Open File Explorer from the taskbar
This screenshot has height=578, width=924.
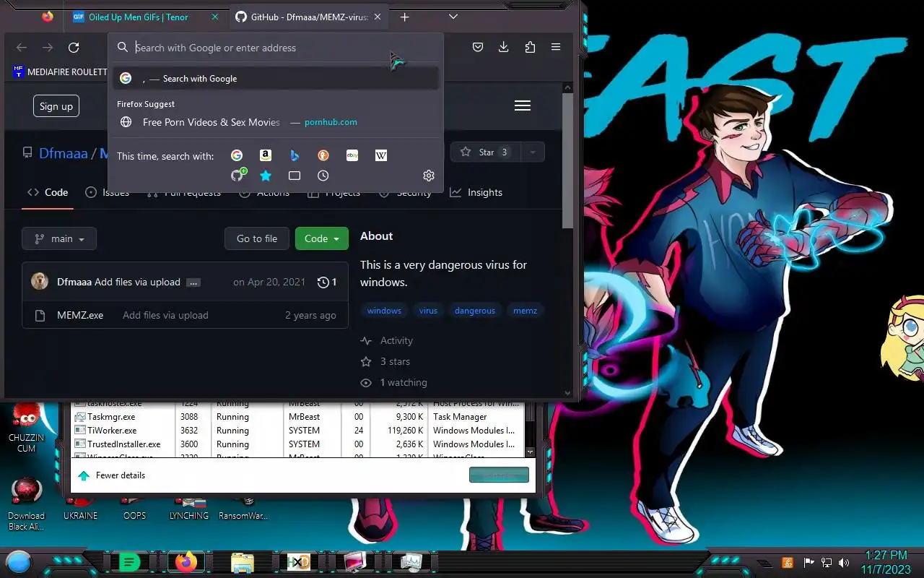click(x=243, y=562)
